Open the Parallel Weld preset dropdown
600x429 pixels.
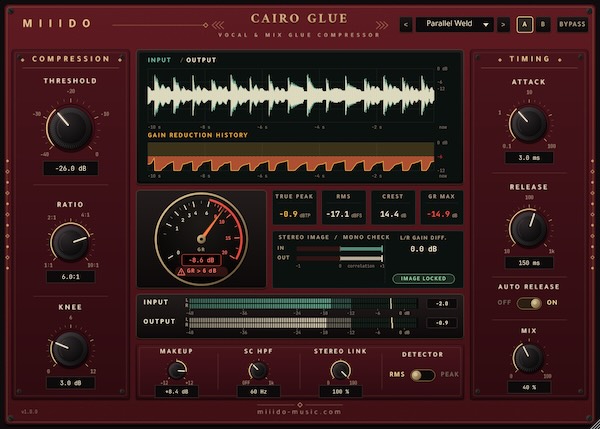454,24
